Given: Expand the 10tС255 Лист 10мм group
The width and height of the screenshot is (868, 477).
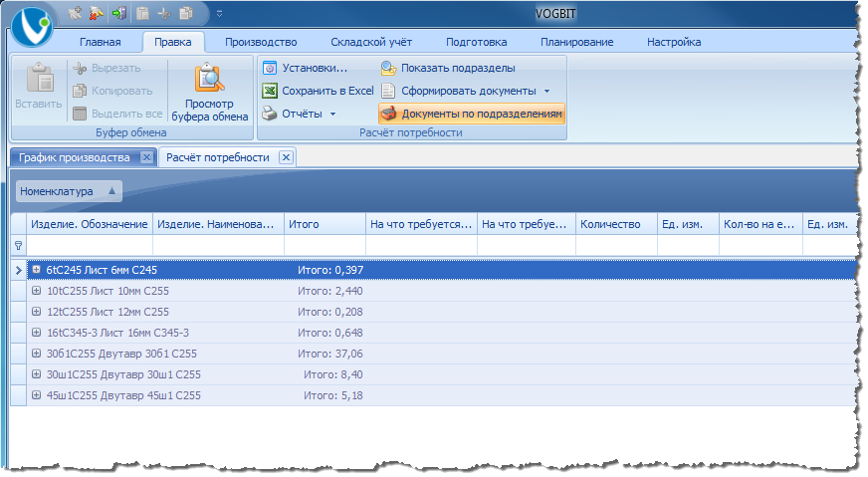Looking at the screenshot, I should click(x=36, y=291).
